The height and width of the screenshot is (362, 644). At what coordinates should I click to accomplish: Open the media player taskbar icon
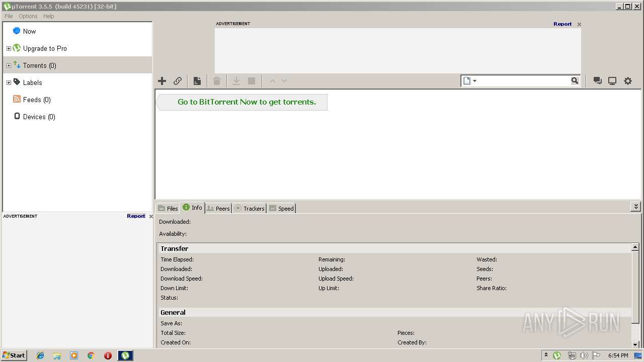pos(74,355)
